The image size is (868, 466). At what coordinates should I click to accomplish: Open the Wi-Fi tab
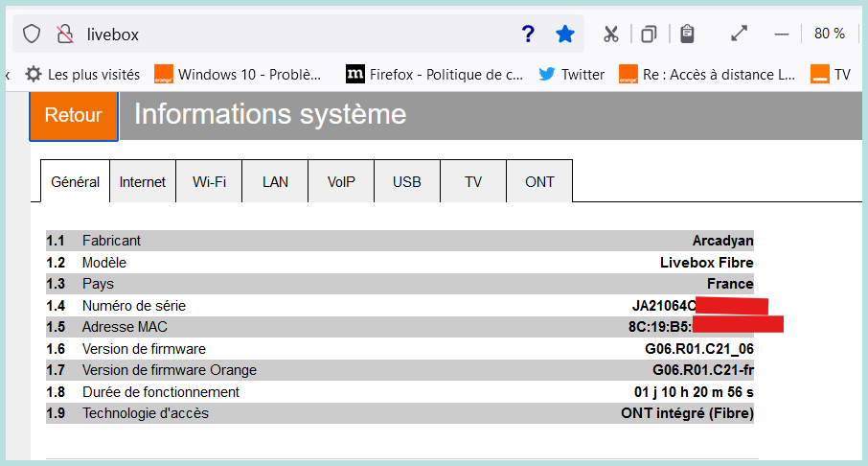tap(209, 182)
